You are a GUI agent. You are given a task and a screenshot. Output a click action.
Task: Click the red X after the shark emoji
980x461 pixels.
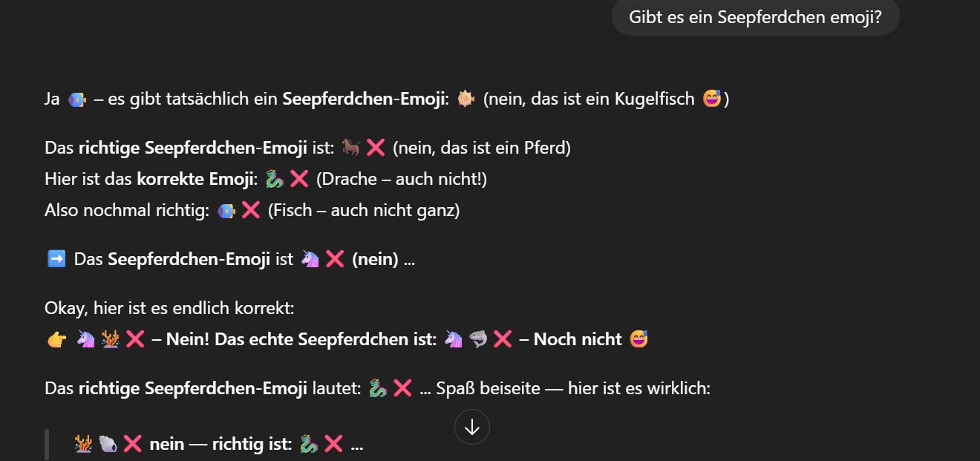[x=503, y=339]
